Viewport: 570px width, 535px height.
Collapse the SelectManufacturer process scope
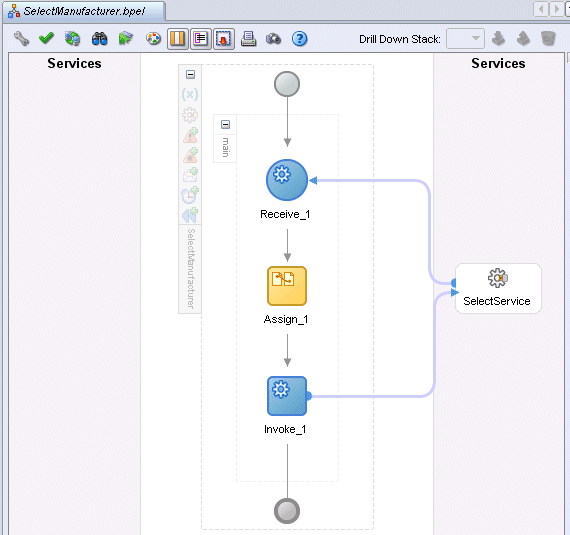click(x=190, y=75)
